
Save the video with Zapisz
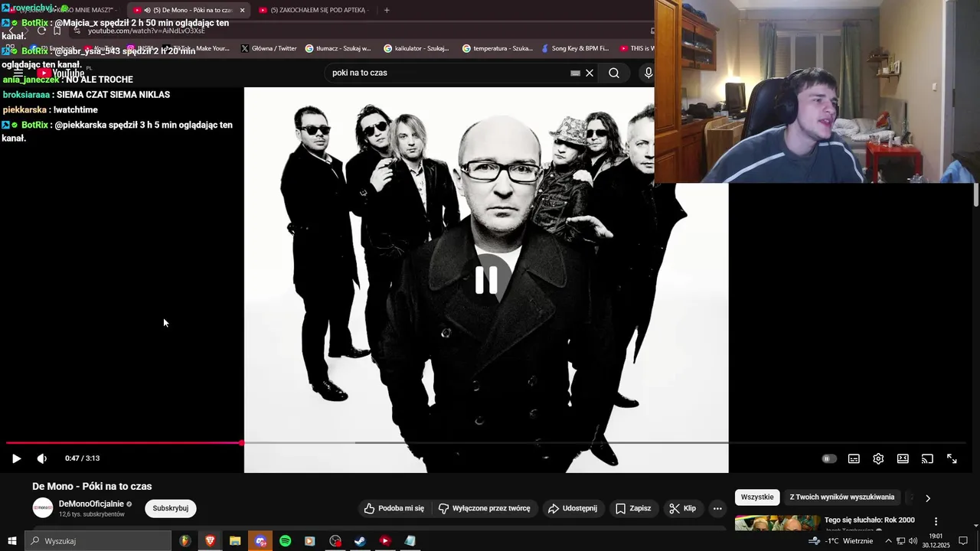click(633, 508)
